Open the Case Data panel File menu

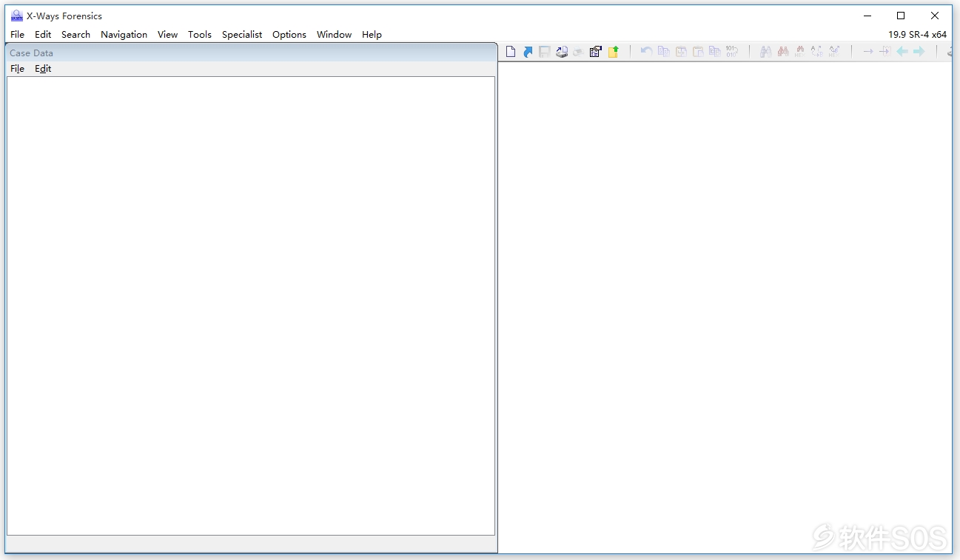point(18,68)
